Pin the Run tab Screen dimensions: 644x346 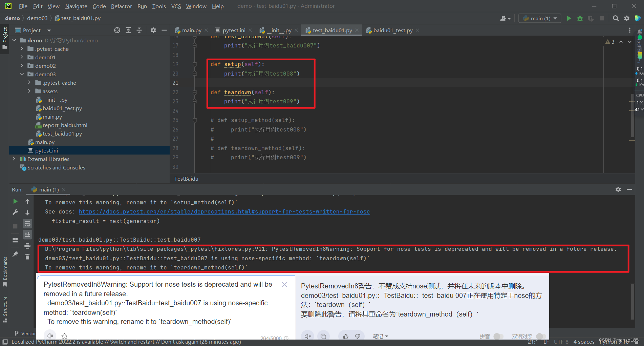[x=15, y=254]
